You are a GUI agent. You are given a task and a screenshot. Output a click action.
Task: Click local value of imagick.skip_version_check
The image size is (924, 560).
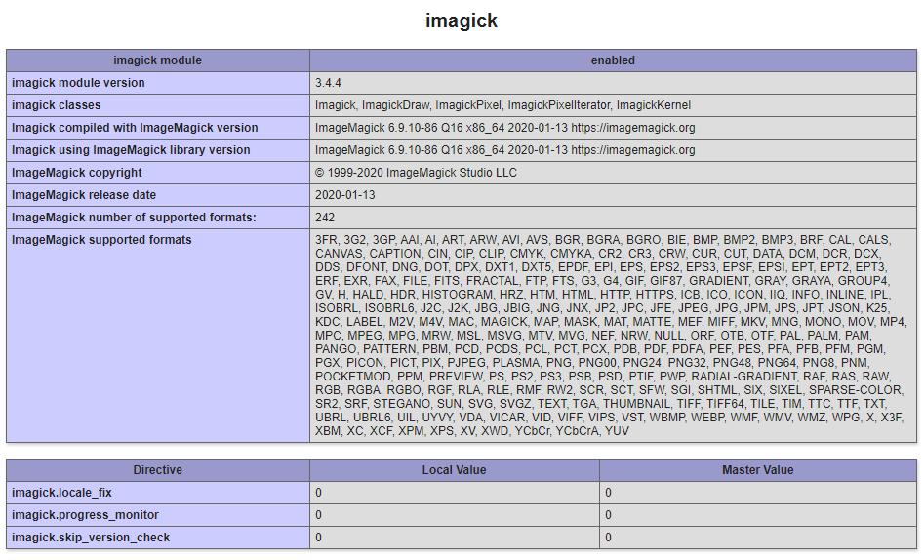[455, 537]
